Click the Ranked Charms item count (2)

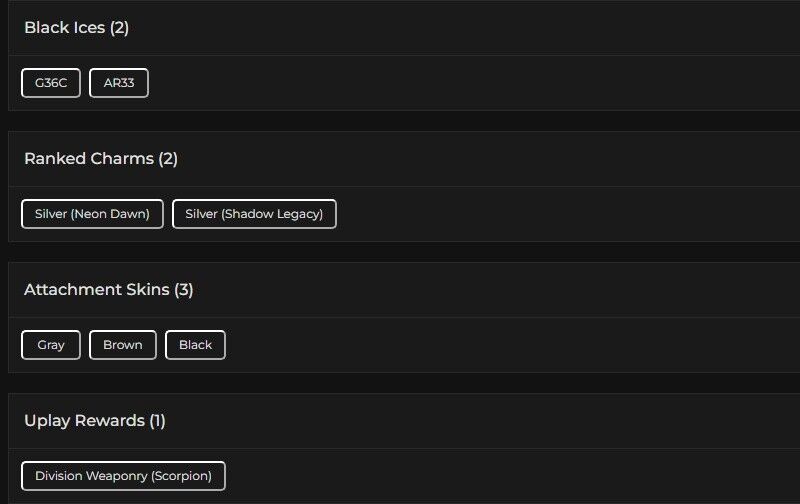pyautogui.click(x=168, y=159)
